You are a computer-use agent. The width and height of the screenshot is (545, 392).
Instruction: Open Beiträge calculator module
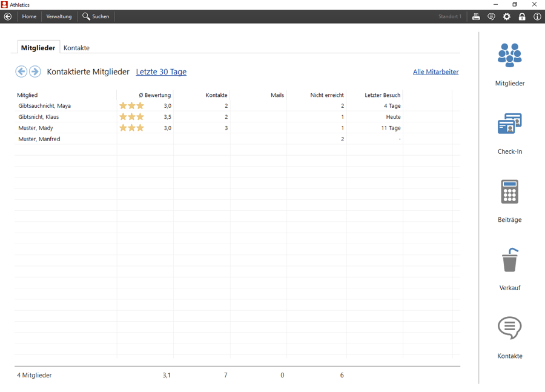click(509, 201)
